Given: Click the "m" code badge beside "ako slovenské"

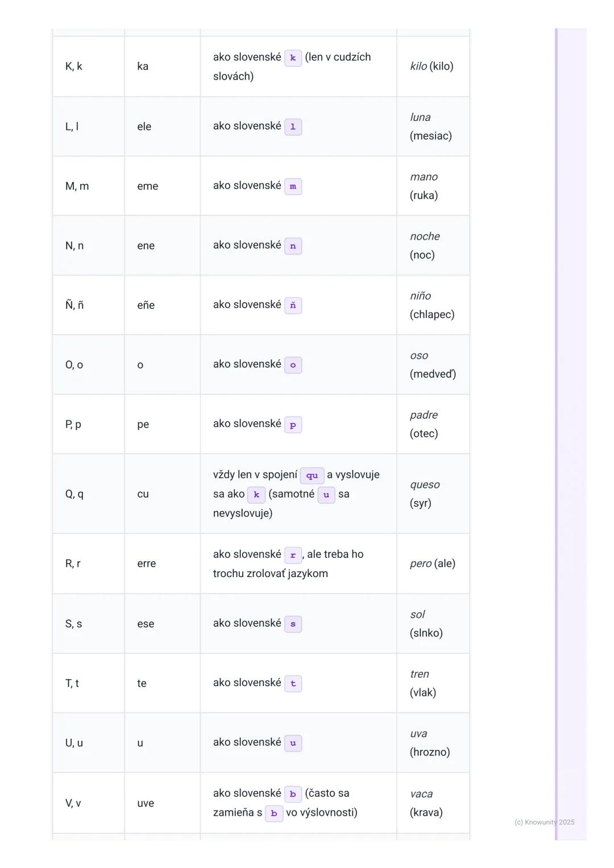Looking at the screenshot, I should tap(293, 186).
